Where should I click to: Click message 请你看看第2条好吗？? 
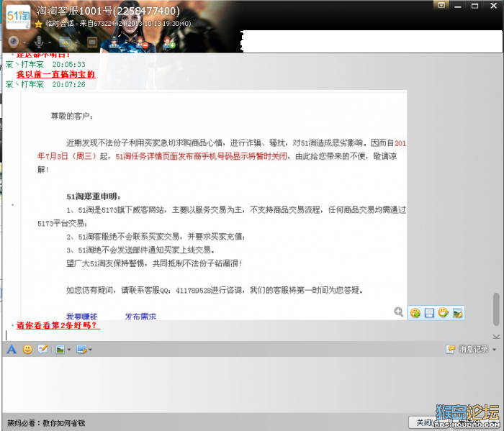pyautogui.click(x=58, y=325)
